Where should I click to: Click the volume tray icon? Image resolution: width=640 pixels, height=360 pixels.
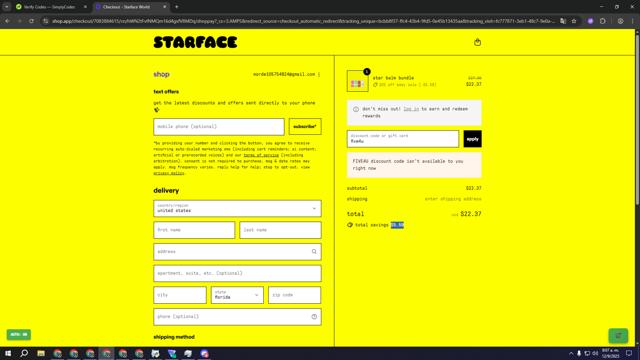click(595, 353)
